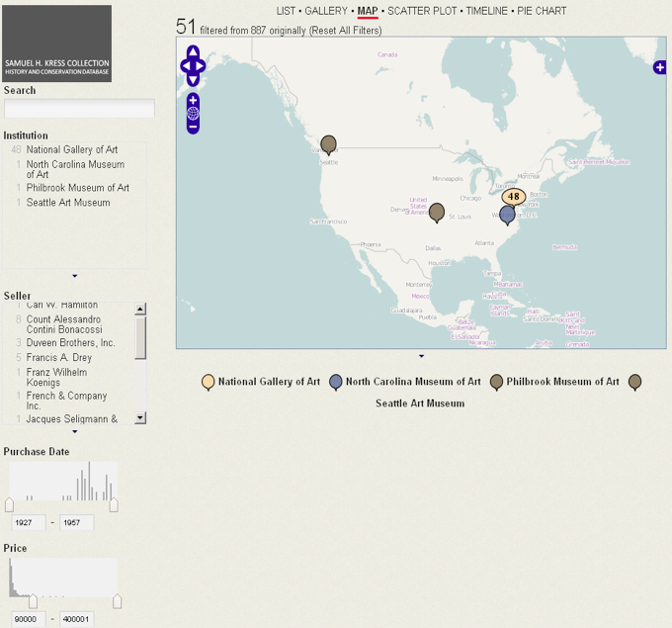Click the Samuel H. Kress Collection logo
The height and width of the screenshot is (628, 672).
57,44
